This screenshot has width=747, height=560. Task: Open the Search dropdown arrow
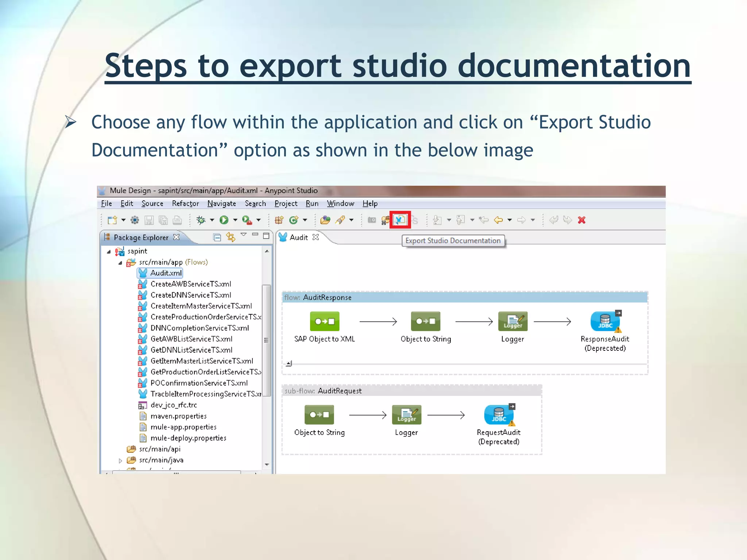pyautogui.click(x=351, y=220)
